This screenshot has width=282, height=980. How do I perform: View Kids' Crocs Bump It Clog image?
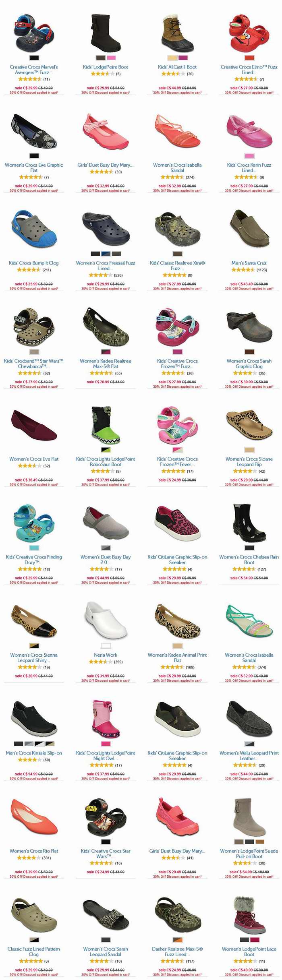pyautogui.click(x=34, y=229)
